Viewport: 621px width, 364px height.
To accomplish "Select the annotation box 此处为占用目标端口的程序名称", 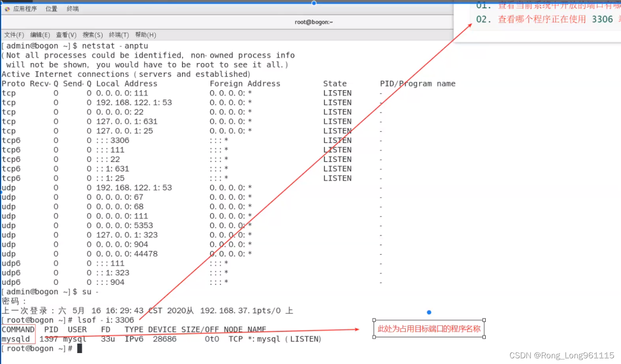I will pos(429,329).
